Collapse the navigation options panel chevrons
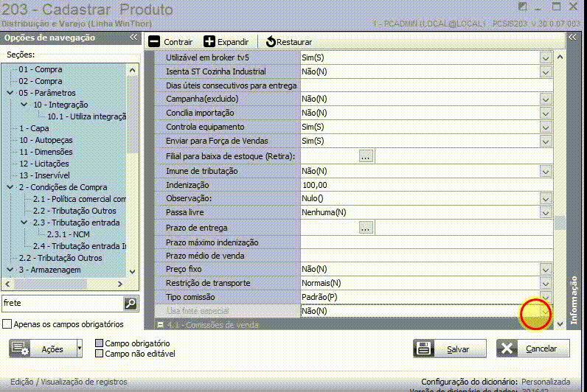This screenshot has height=392, width=587. 133,37
